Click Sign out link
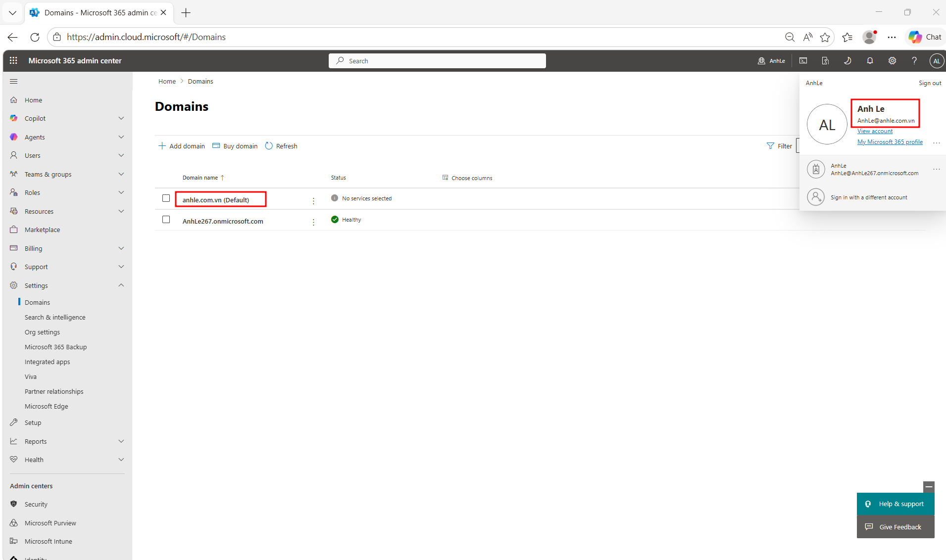 coord(930,83)
